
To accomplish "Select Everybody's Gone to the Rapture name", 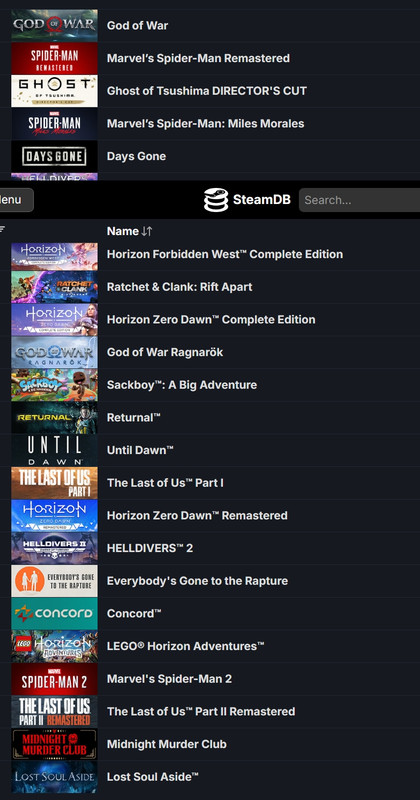I will click(x=197, y=581).
